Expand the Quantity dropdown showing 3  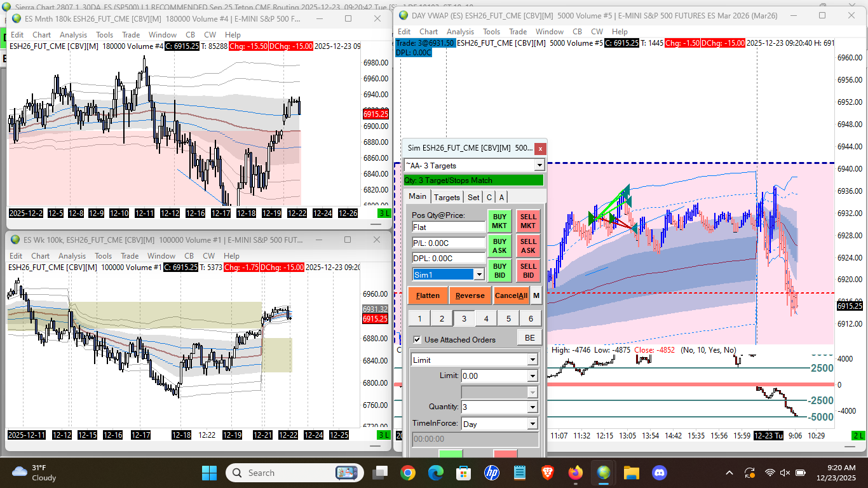[x=532, y=407]
